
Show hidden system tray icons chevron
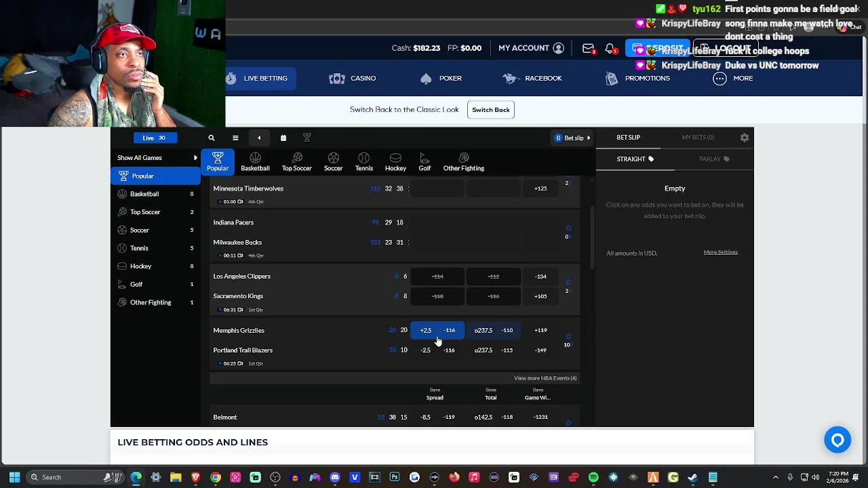click(x=775, y=477)
